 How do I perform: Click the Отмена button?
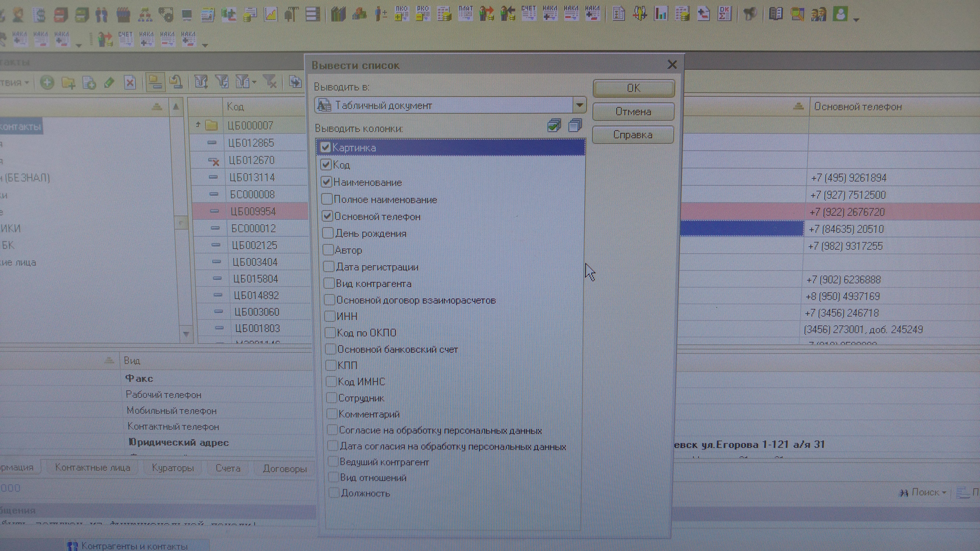pos(633,112)
